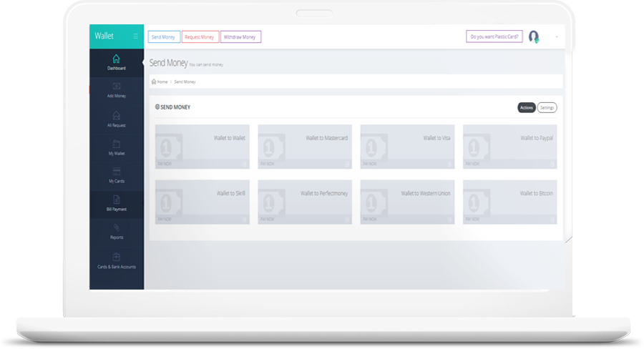Screen dimensions: 644x349
Task: Open the All Request sidebar icon
Action: click(117, 115)
